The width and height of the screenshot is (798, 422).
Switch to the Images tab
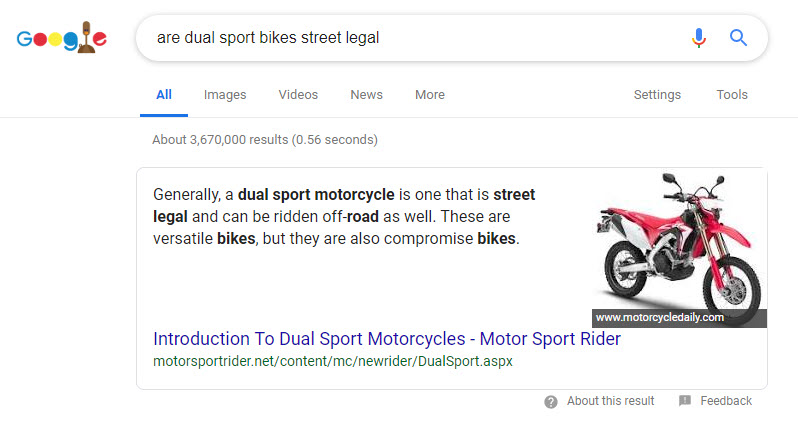click(x=225, y=95)
